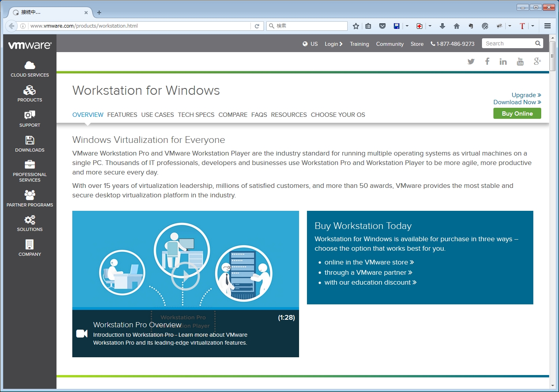The image size is (559, 392).
Task: Open the Firefox hamburger menu
Action: 548,26
